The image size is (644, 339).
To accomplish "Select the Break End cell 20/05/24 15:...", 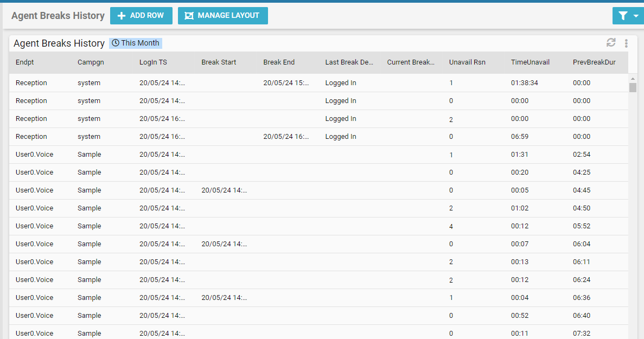I will coord(286,83).
